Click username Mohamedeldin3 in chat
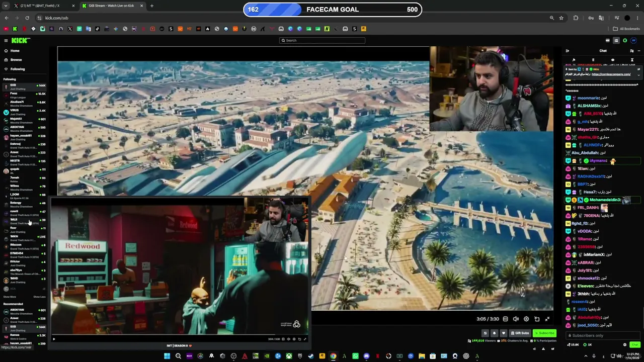Image resolution: width=644 pixels, height=362 pixels. (605, 200)
